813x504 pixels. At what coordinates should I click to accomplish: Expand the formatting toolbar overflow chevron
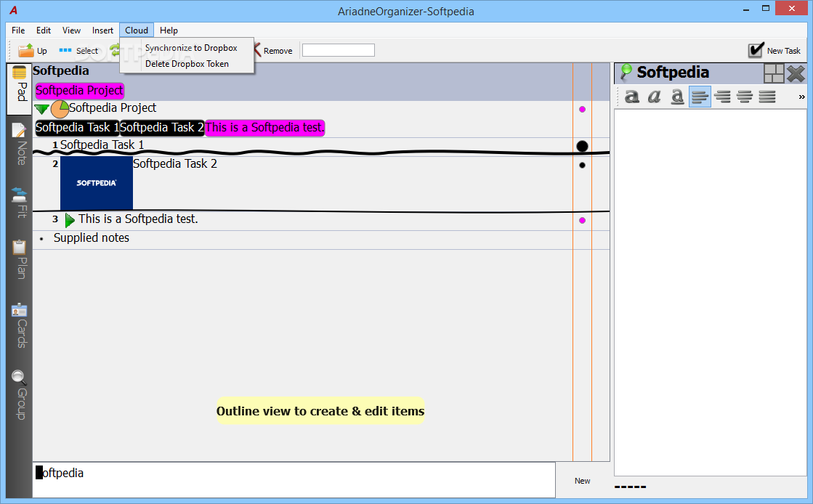point(801,97)
